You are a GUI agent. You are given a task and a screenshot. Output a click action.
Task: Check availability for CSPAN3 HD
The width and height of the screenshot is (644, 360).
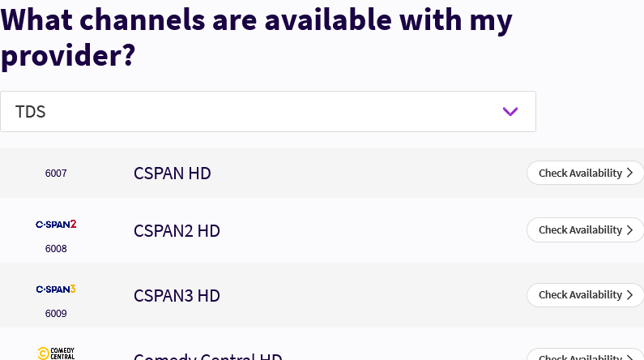point(580,295)
